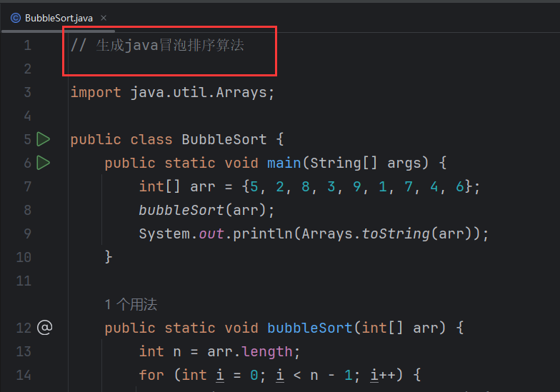Click the Java class icon on the tab
This screenshot has width=560, height=392.
coord(16,18)
